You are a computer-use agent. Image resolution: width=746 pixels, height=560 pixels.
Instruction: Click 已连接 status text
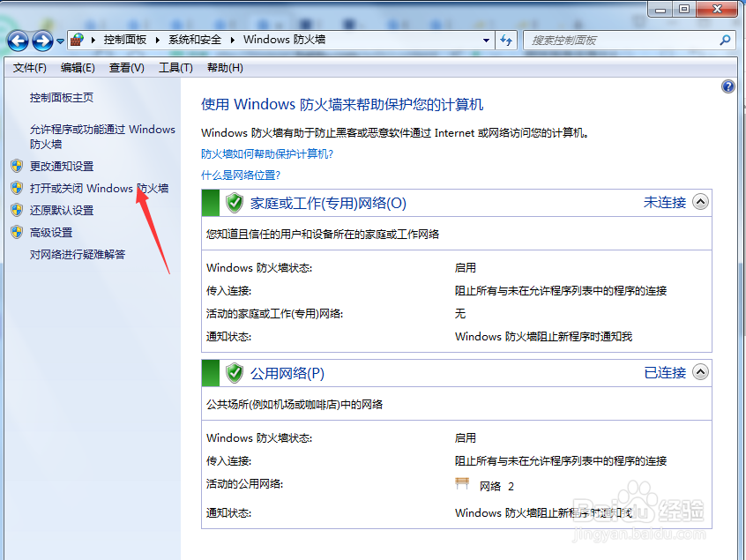pos(665,372)
